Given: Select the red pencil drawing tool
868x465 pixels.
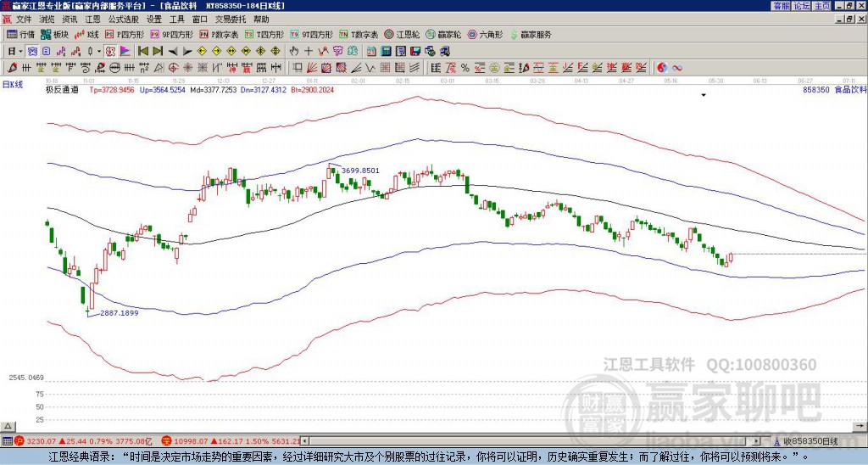Looking at the screenshot, I should (x=11, y=68).
